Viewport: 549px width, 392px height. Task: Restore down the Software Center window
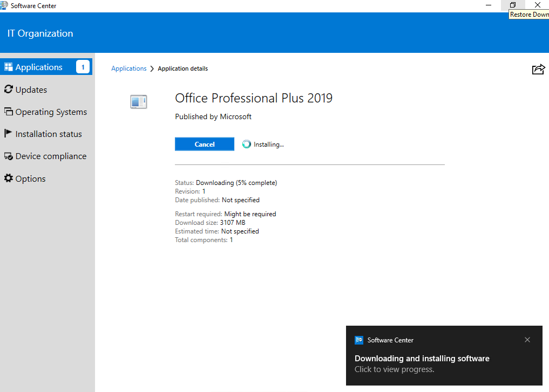[513, 5]
